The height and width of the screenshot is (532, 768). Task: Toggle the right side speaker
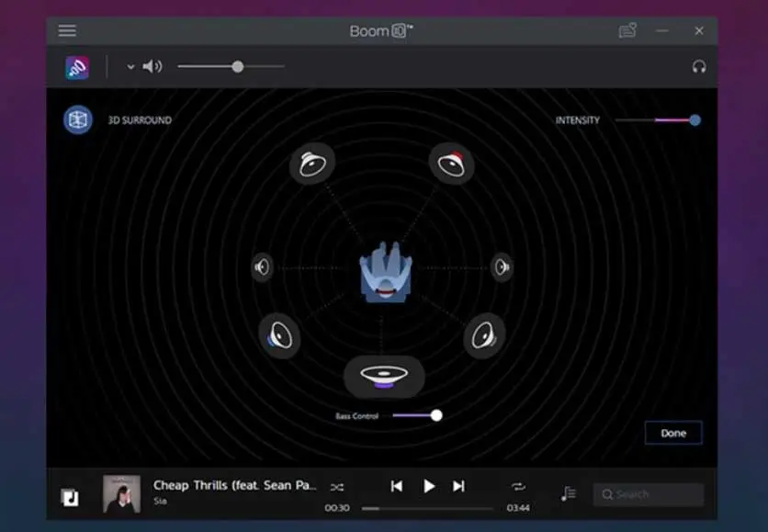(x=502, y=267)
